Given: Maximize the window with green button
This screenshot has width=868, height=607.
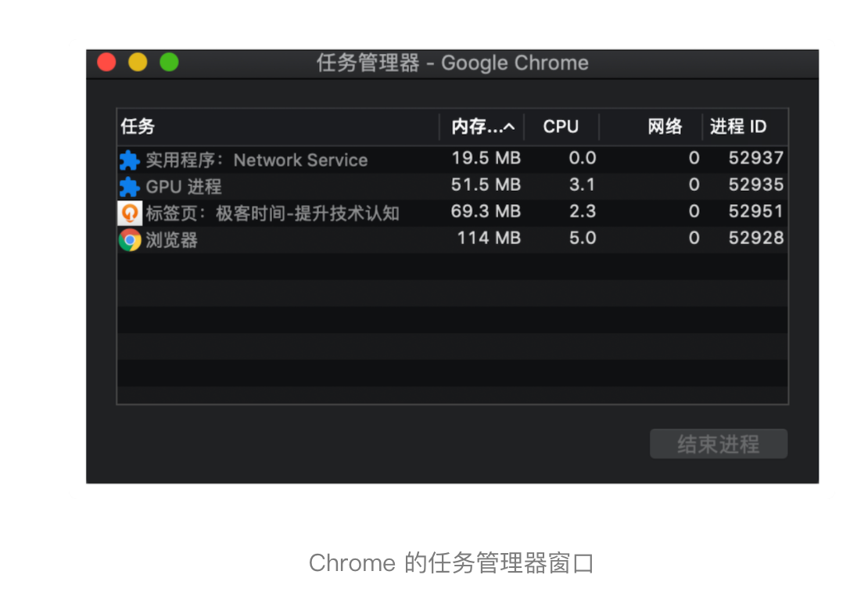Looking at the screenshot, I should pos(169,62).
